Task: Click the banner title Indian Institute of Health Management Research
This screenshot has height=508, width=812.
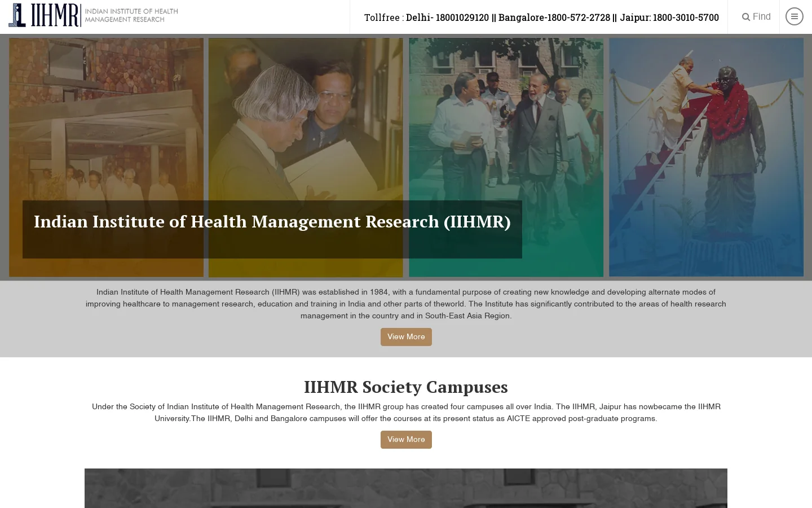Action: tap(272, 222)
